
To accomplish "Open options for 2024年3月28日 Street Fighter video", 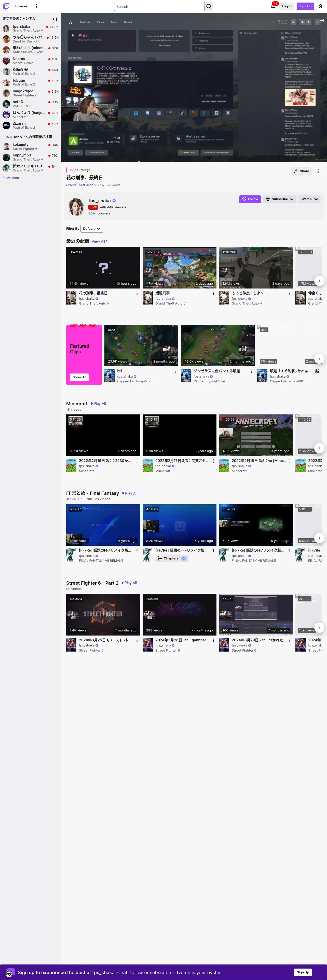I will click(213, 640).
